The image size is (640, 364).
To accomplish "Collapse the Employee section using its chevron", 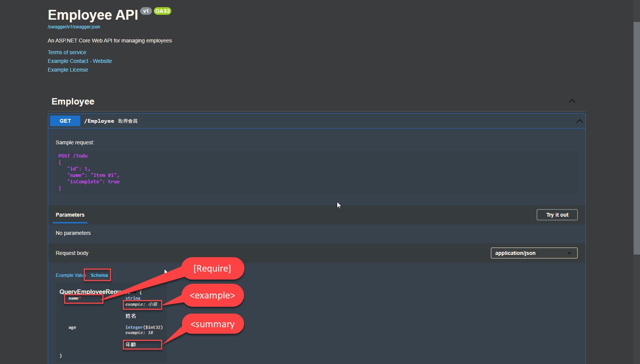I will click(x=572, y=101).
